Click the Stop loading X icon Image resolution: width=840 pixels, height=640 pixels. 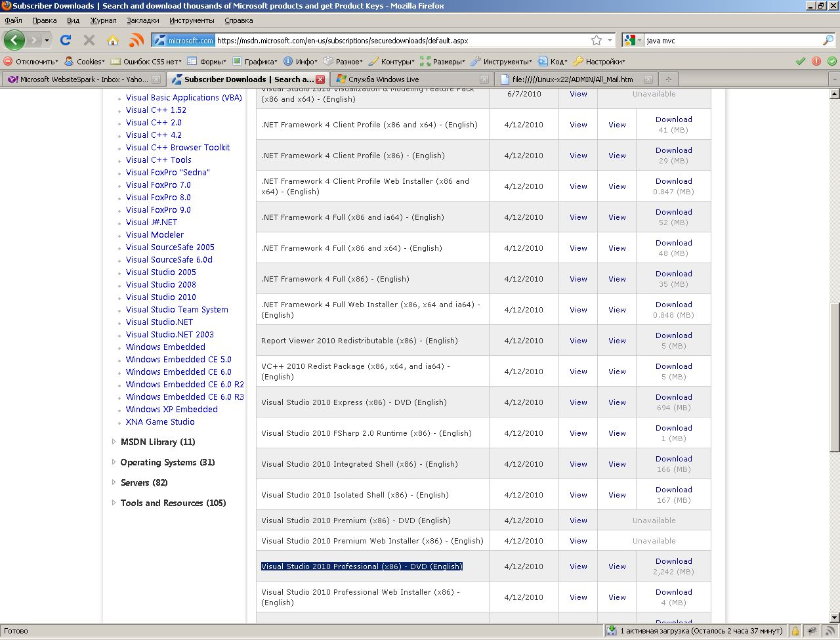point(89,40)
